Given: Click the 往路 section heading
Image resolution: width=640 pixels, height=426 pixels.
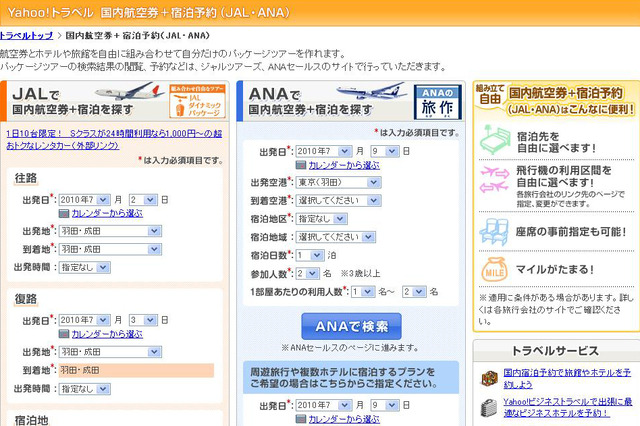Looking at the screenshot, I should tap(26, 178).
